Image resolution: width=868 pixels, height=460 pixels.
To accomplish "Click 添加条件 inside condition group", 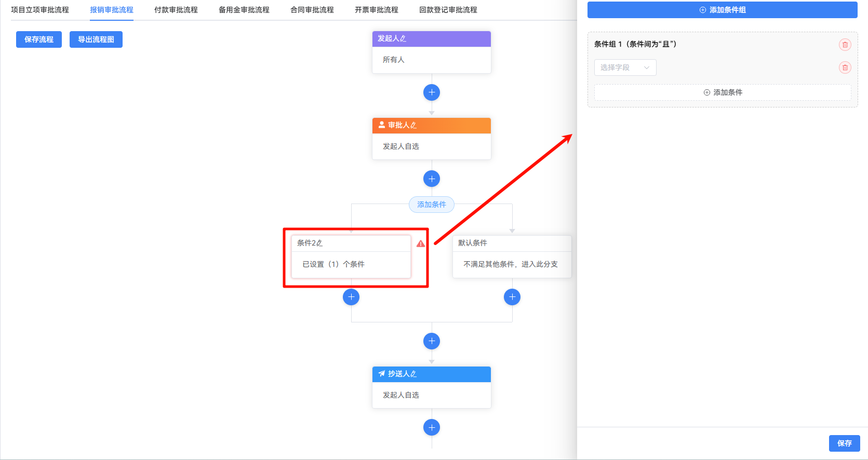I will [723, 92].
